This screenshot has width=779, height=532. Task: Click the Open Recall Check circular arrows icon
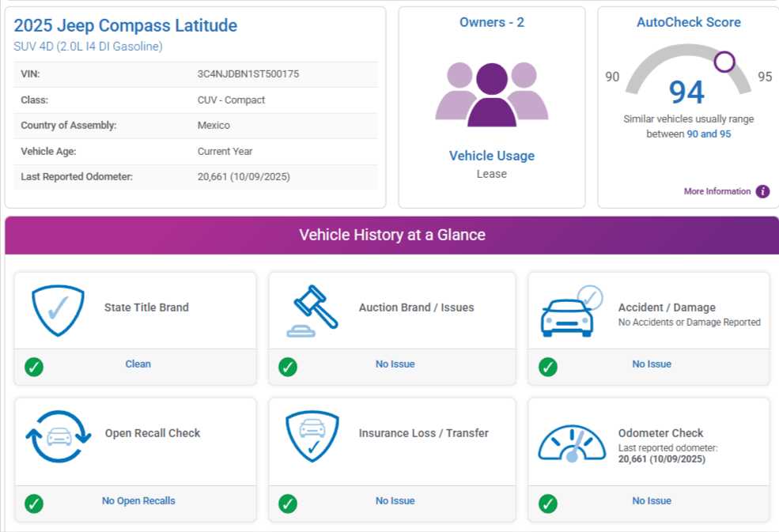58,436
